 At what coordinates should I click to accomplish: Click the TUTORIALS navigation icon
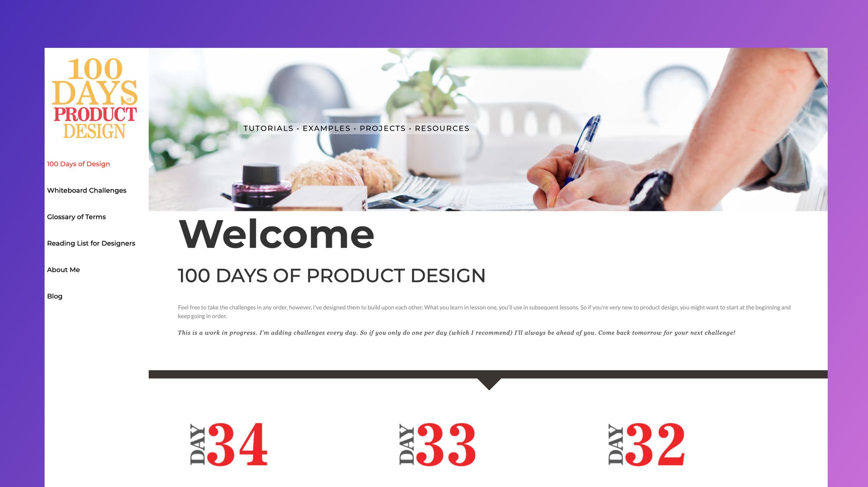pos(268,128)
